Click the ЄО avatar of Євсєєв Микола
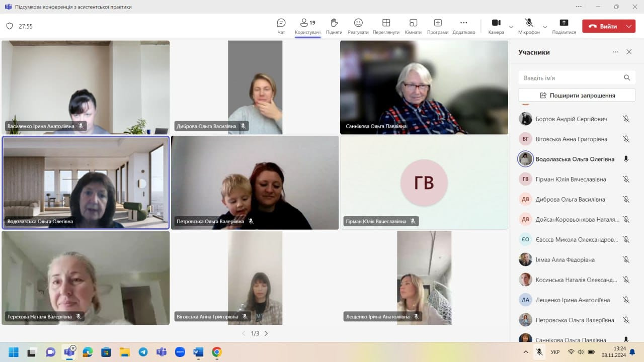The image size is (644, 362). (525, 240)
